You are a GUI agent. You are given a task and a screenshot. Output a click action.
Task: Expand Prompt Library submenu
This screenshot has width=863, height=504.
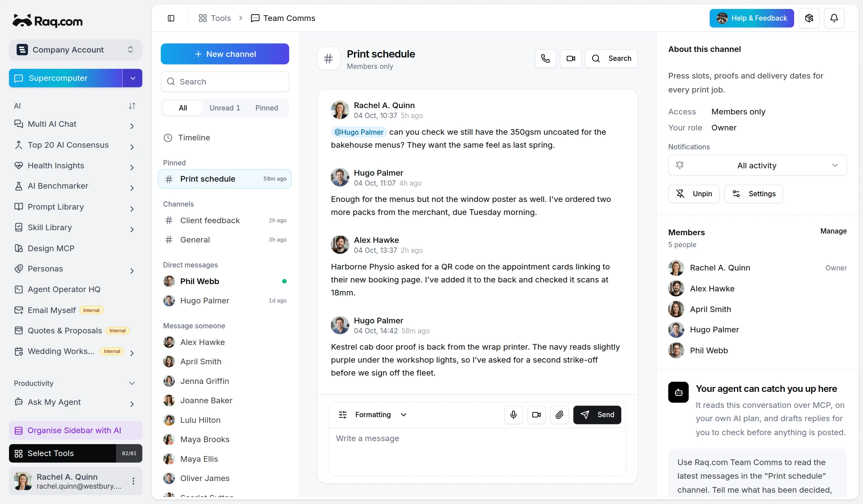pyautogui.click(x=132, y=209)
